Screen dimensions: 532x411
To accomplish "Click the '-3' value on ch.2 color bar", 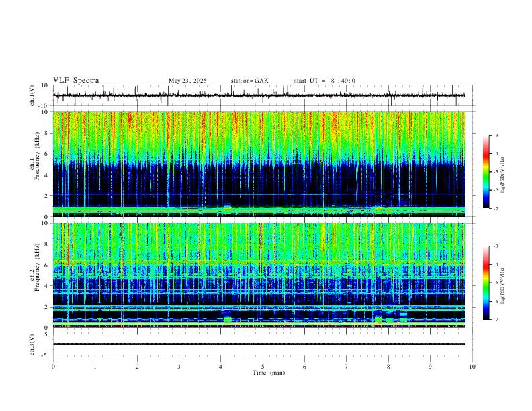I will 496,246.
